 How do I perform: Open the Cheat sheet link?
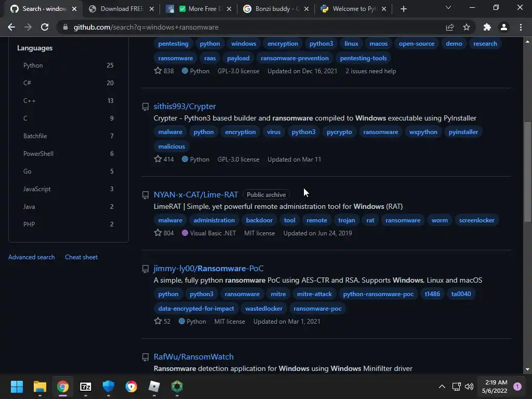coord(82,257)
